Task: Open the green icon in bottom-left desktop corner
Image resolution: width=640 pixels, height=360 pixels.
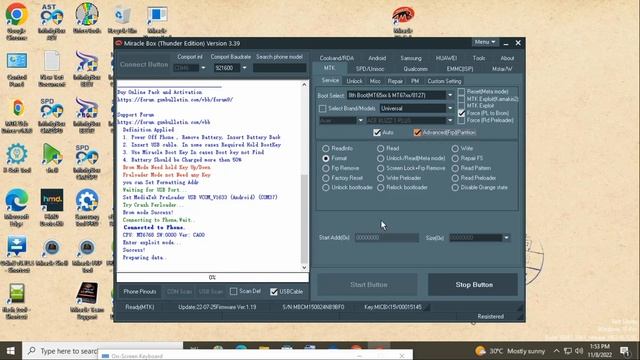Action: (x=17, y=300)
